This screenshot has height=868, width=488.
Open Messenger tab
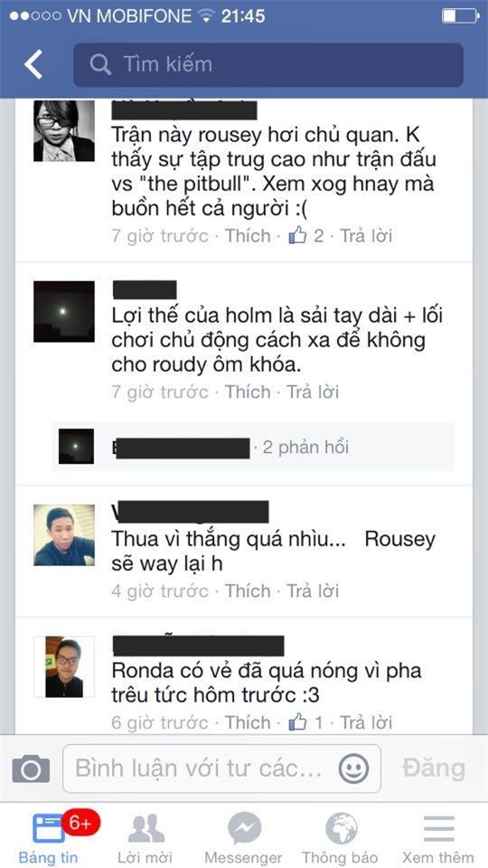[243, 838]
